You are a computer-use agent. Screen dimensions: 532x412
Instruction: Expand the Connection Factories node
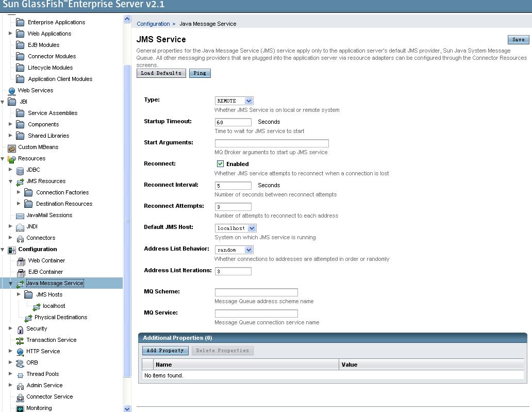[19, 192]
